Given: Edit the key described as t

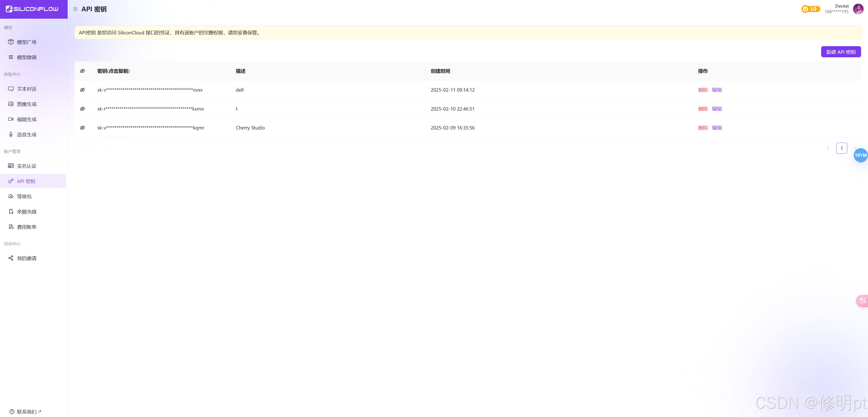Looking at the screenshot, I should click(x=717, y=109).
